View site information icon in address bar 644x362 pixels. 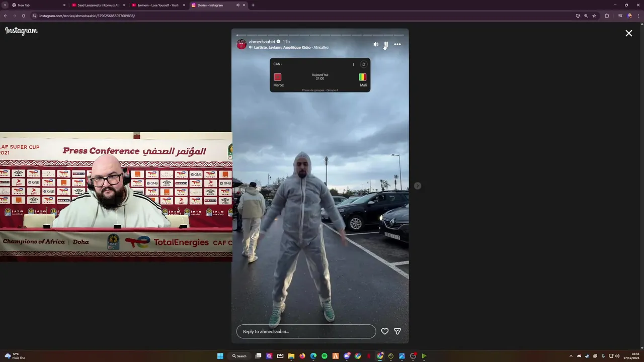(34, 16)
